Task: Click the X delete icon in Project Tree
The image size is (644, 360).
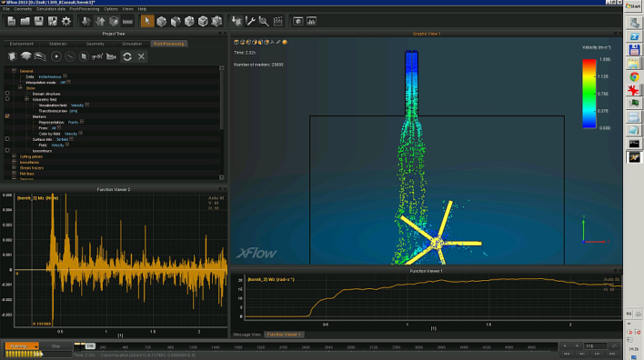Action: click(141, 56)
